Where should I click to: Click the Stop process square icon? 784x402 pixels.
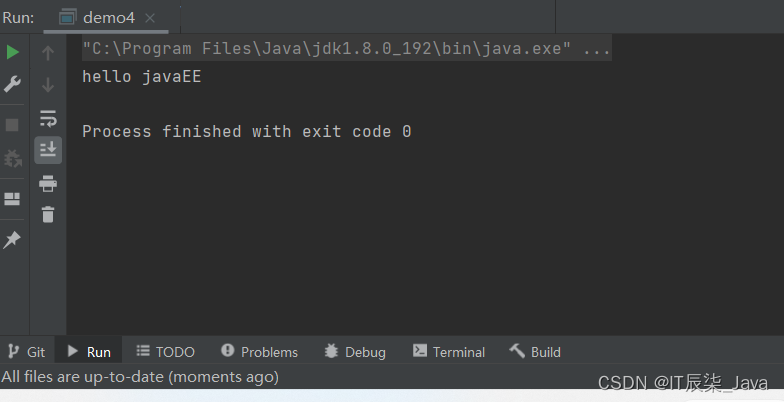tap(13, 125)
